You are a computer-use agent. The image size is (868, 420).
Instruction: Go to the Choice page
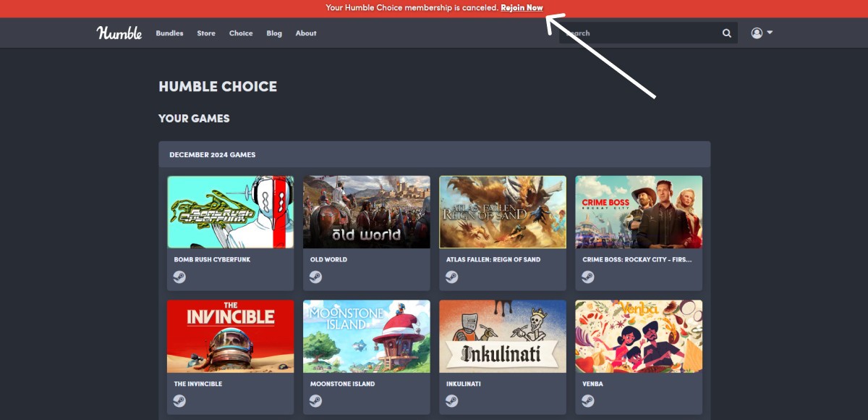[x=241, y=33]
